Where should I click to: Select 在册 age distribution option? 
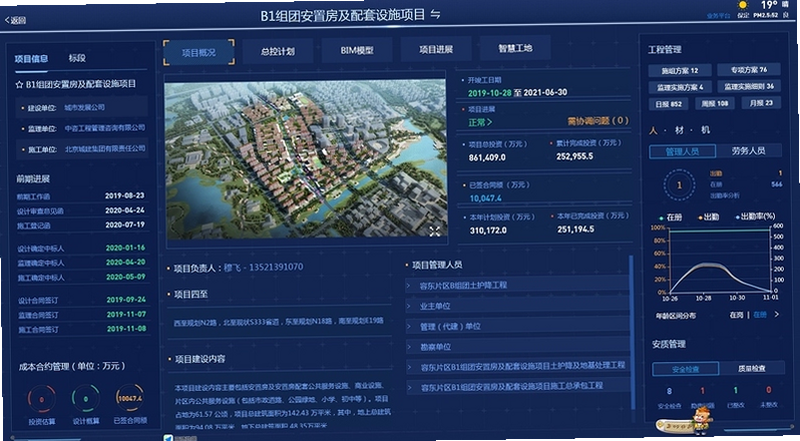coord(760,315)
